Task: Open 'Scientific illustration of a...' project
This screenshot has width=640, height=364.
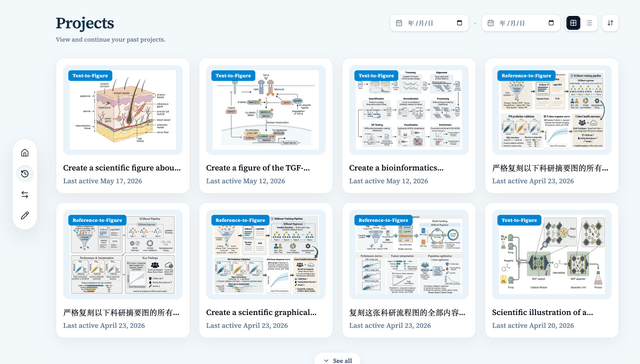Action: [x=542, y=312]
